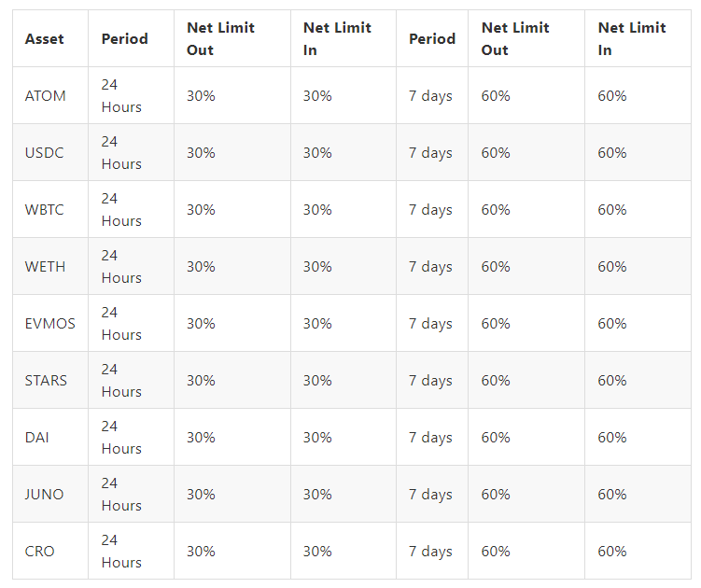Select the DAI asset cell

[x=37, y=438]
